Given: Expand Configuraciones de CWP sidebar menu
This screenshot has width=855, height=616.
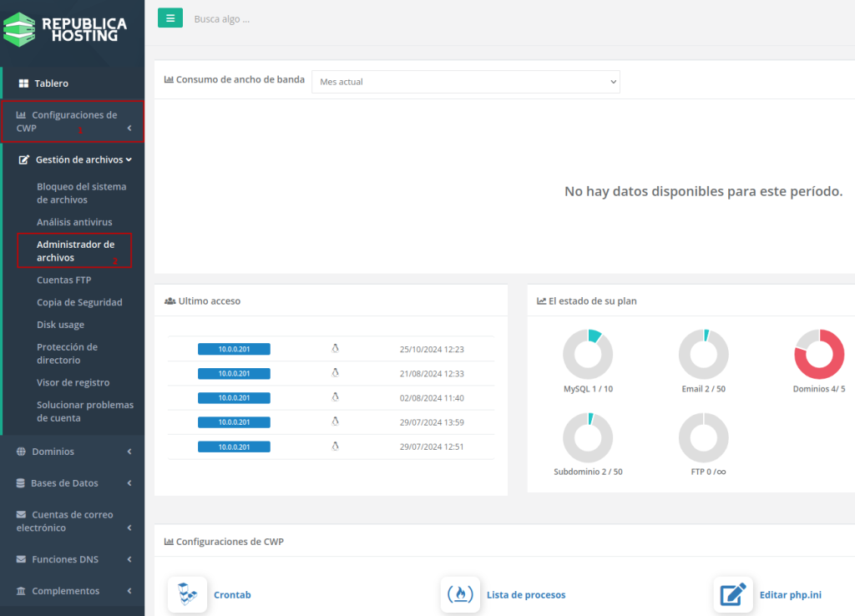Looking at the screenshot, I should point(72,122).
